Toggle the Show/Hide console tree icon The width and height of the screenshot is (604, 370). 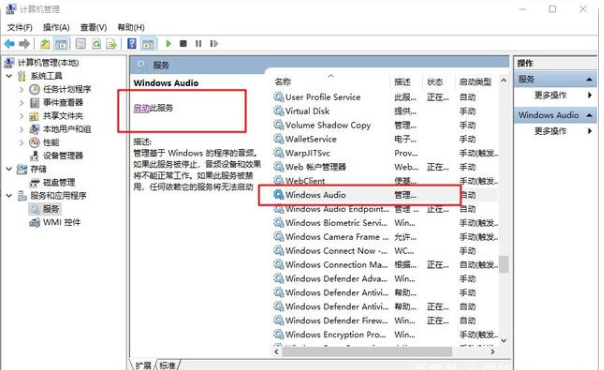coord(61,44)
